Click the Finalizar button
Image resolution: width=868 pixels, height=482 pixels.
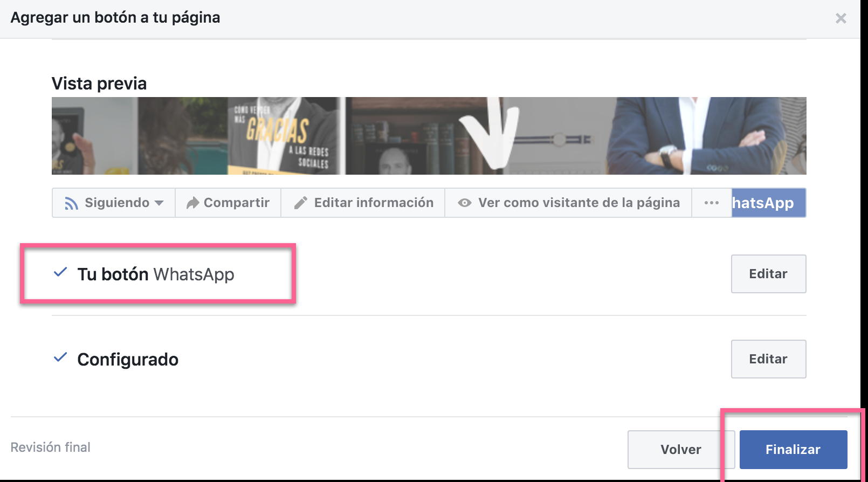pos(793,450)
